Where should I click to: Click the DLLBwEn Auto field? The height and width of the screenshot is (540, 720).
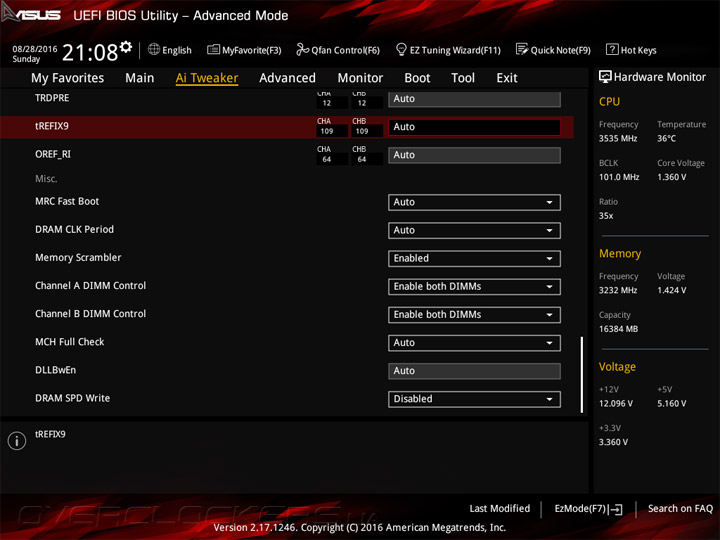(474, 371)
